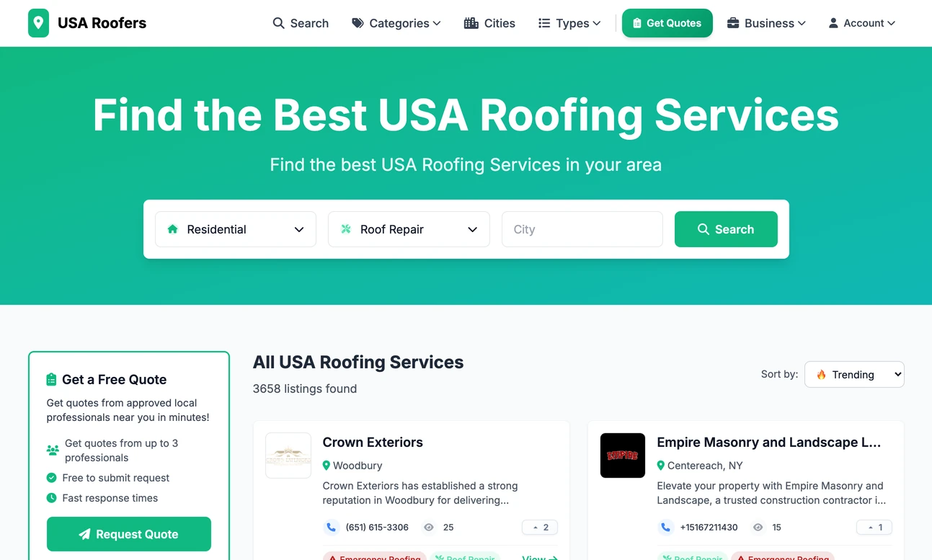The width and height of the screenshot is (932, 560).
Task: Click the magnifier icon in the nav Search item
Action: pos(278,23)
